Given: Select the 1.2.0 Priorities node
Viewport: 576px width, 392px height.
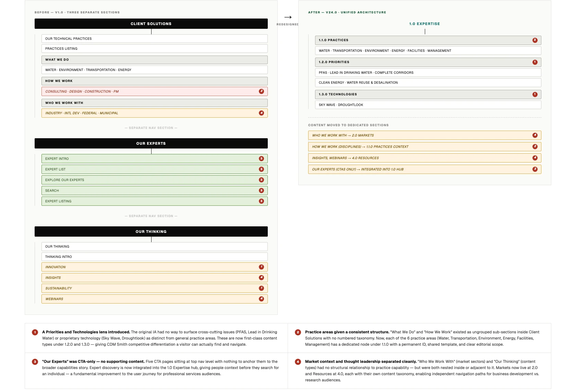Looking at the screenshot, I should click(428, 62).
